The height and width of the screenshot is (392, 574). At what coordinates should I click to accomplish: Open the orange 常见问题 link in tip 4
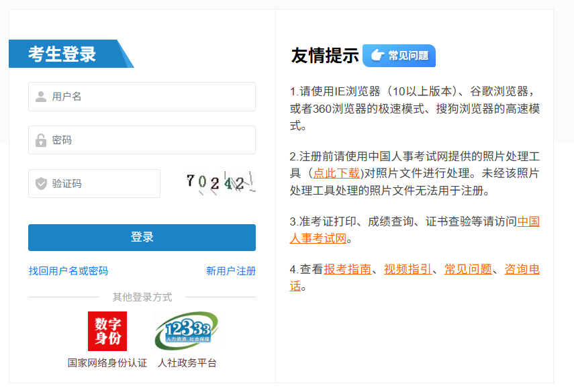468,269
